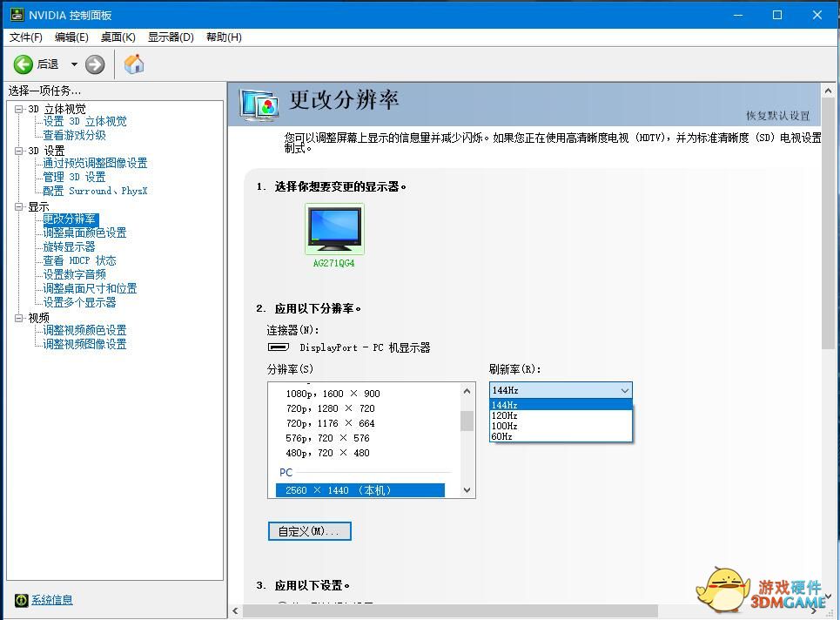Open the 桌面(K) menu

point(118,37)
